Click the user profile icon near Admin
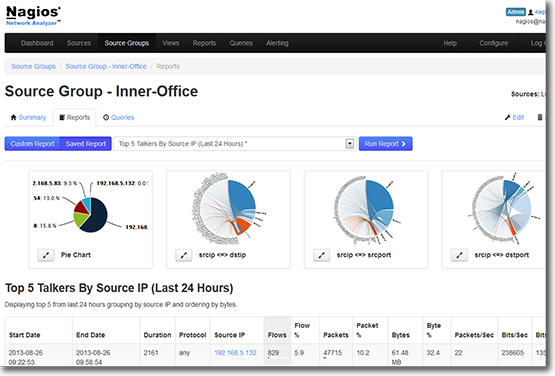Screen dimensions: 555x376 pyautogui.click(x=531, y=12)
